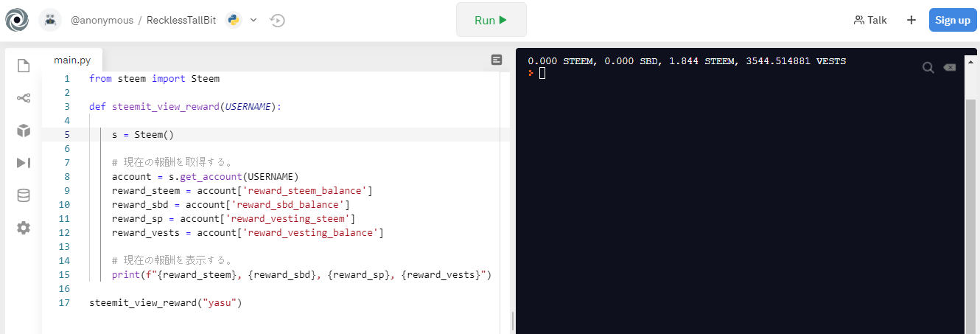The height and width of the screenshot is (334, 980).
Task: Clear the console output
Action: 950,68
